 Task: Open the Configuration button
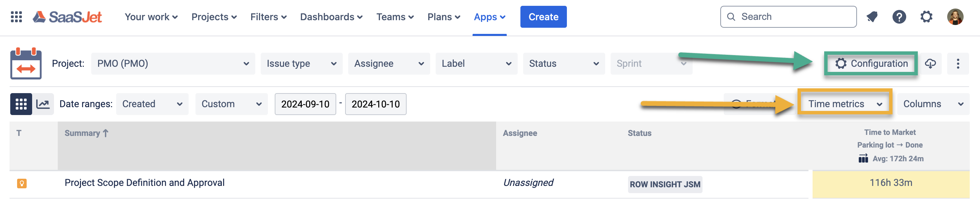pyautogui.click(x=871, y=64)
